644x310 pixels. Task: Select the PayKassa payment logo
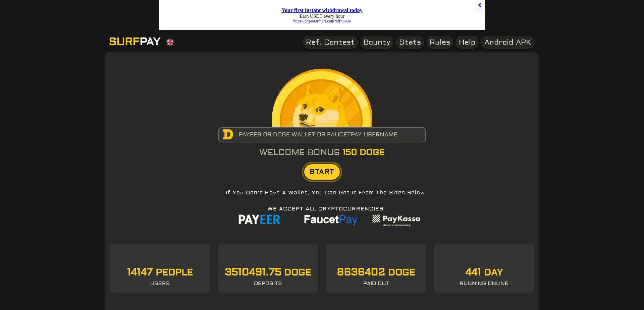[x=396, y=220]
